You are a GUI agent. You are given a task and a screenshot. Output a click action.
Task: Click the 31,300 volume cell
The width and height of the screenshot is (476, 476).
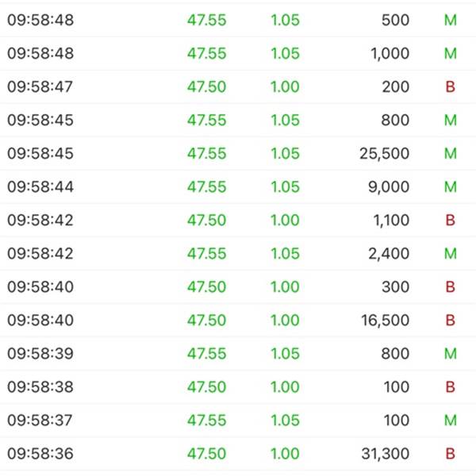coord(384,454)
